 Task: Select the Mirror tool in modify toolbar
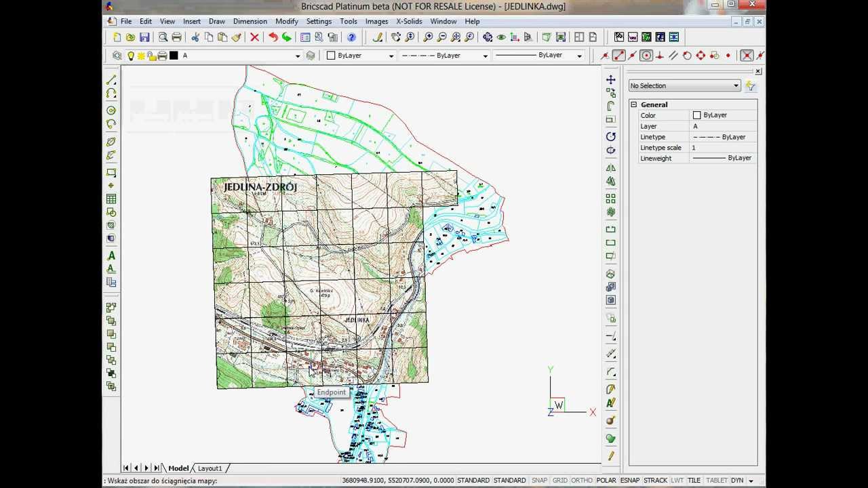(610, 167)
